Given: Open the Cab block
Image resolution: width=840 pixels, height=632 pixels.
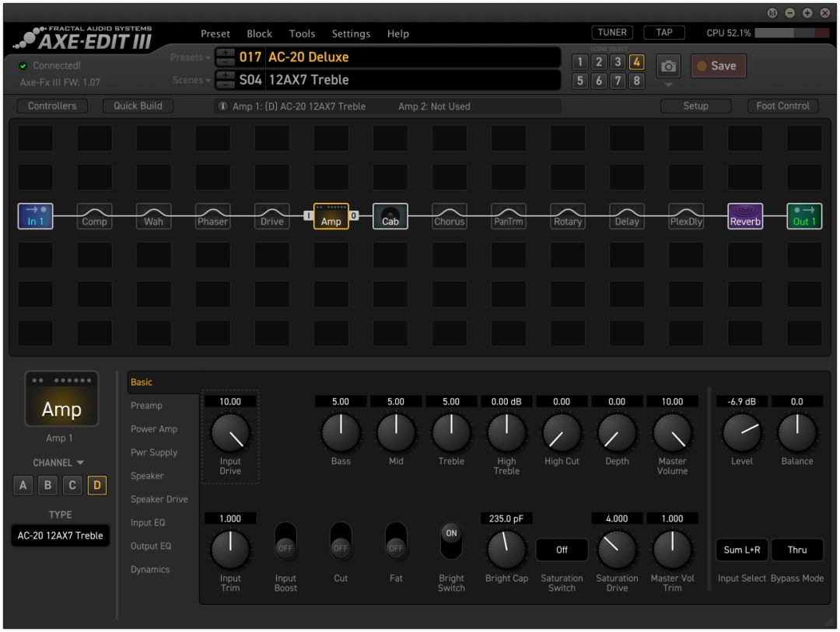Looking at the screenshot, I should [390, 217].
